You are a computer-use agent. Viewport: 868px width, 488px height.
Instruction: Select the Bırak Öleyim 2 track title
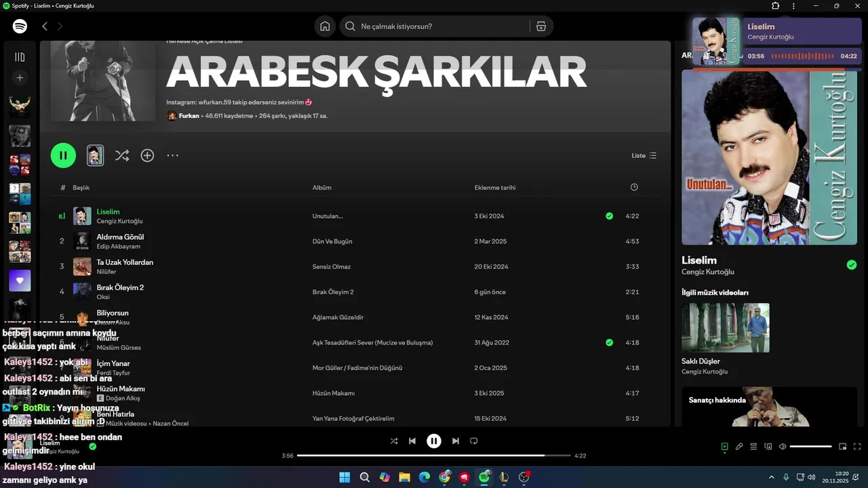point(120,287)
